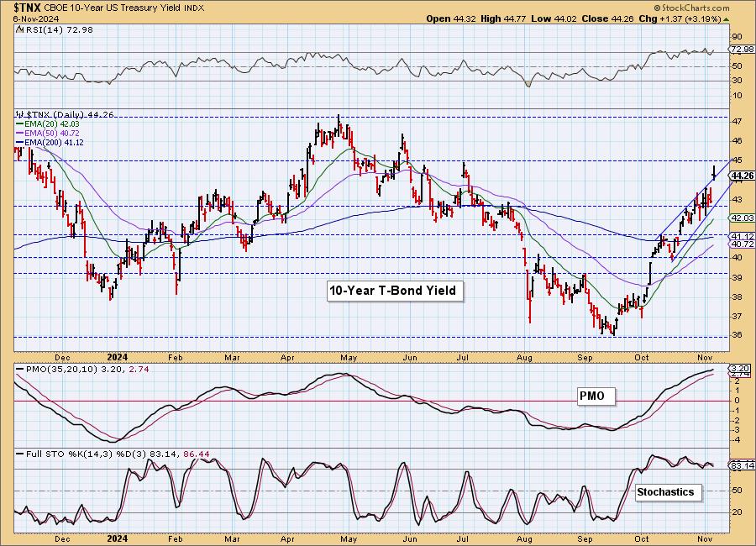The height and width of the screenshot is (546, 756).
Task: Click the candlestick icon before $TNX (Daily)
Action: 20,114
